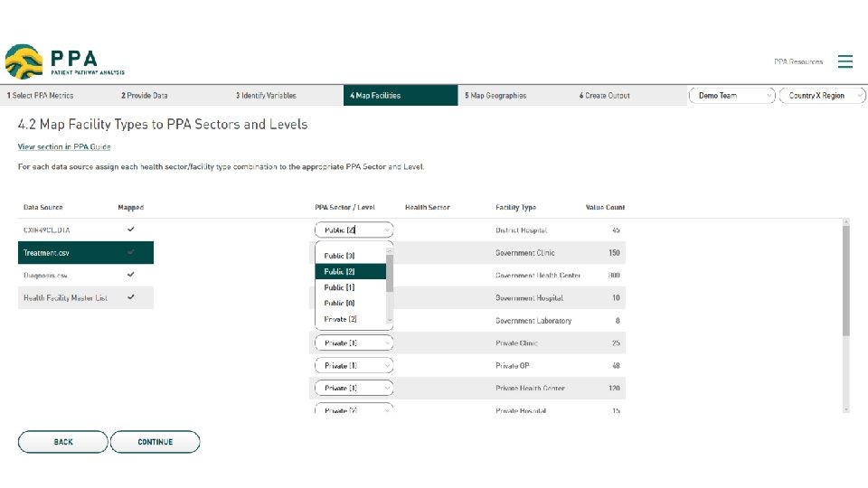
Task: Click the Health Sector column header
Action: [x=428, y=208]
